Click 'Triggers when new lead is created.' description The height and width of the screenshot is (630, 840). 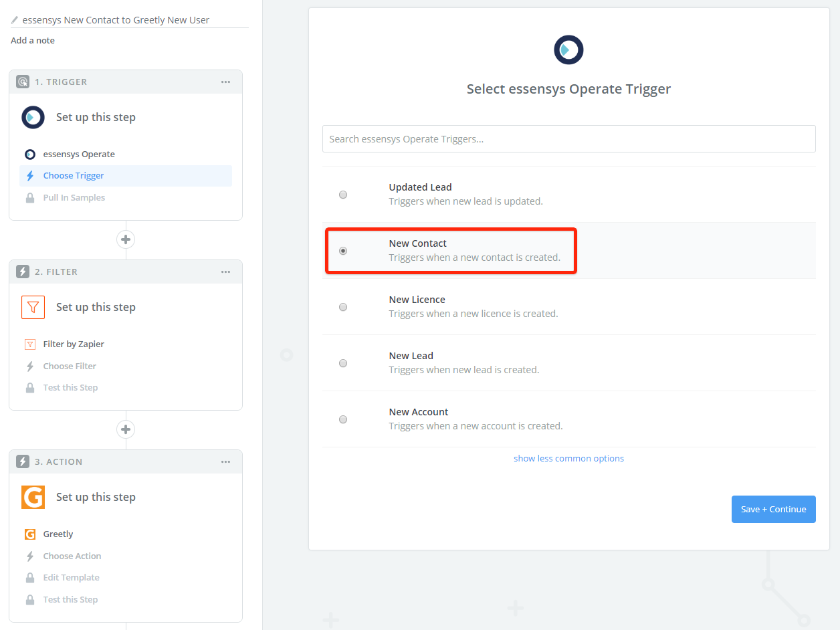click(x=464, y=370)
